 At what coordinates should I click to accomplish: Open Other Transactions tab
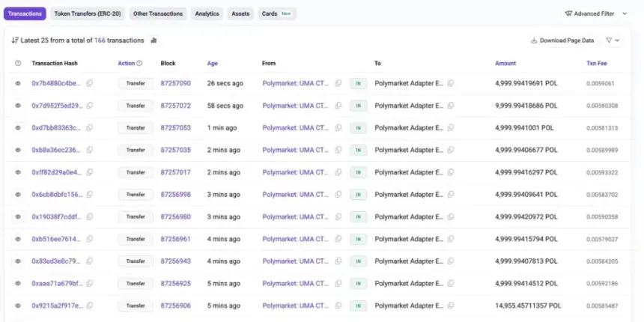[158, 13]
